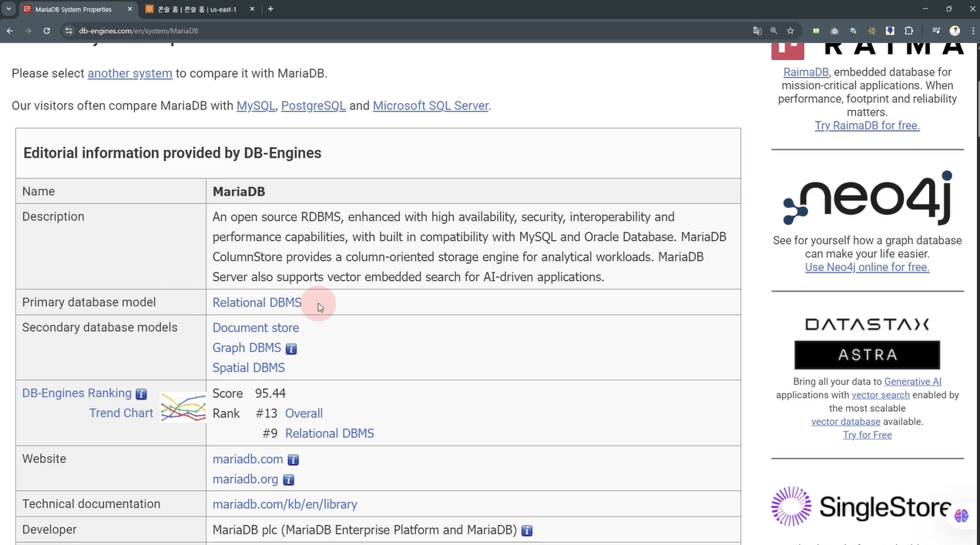The width and height of the screenshot is (980, 545).
Task: Open the Document store link
Action: point(256,328)
